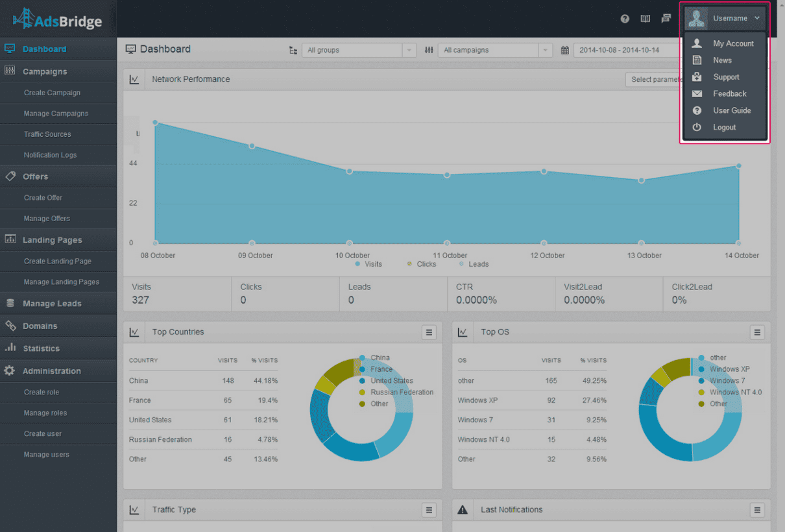Click the help question mark icon in header
Screen dimensions: 785x532
[625, 19]
